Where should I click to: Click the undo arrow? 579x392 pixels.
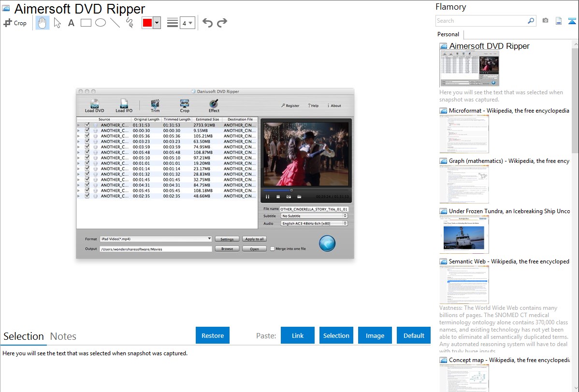pos(207,23)
